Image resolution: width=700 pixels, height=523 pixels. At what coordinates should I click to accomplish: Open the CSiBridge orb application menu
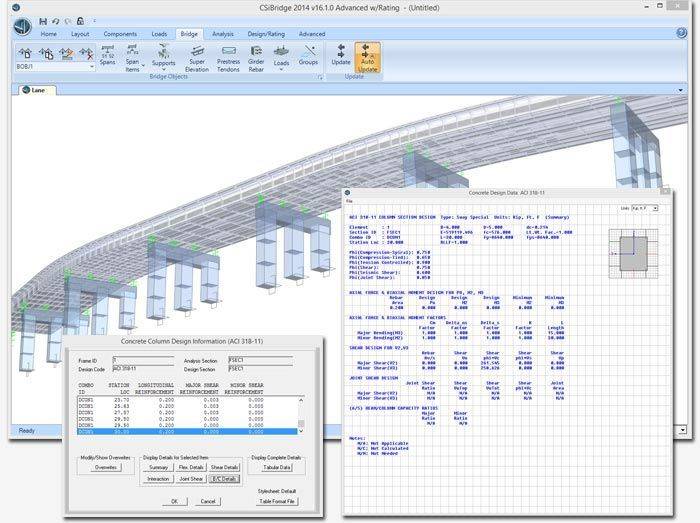[x=22, y=27]
